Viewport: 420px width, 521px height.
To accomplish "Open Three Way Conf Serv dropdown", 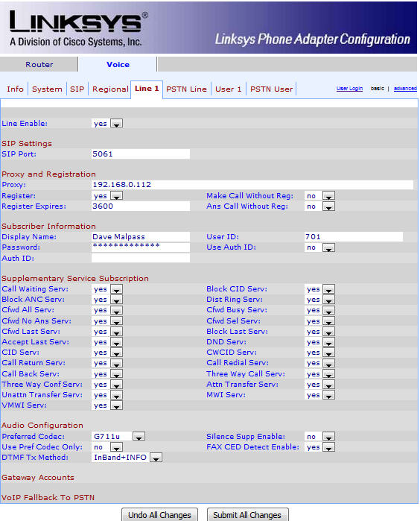I will (x=107, y=385).
